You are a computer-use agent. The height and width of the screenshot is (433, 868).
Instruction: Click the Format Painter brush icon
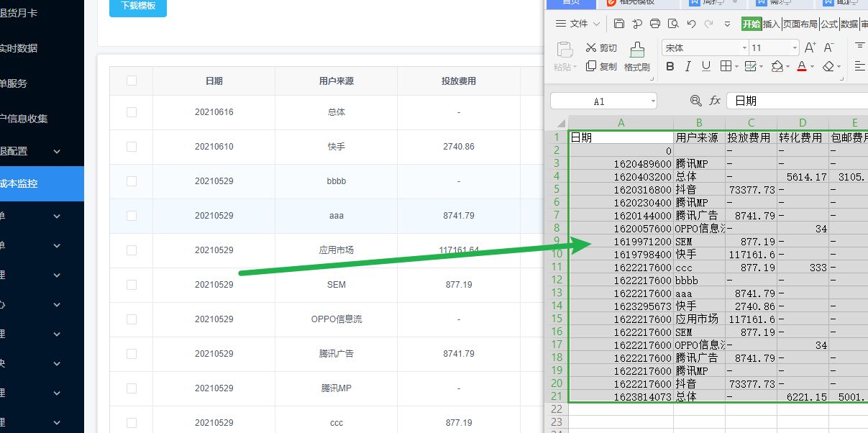point(637,50)
